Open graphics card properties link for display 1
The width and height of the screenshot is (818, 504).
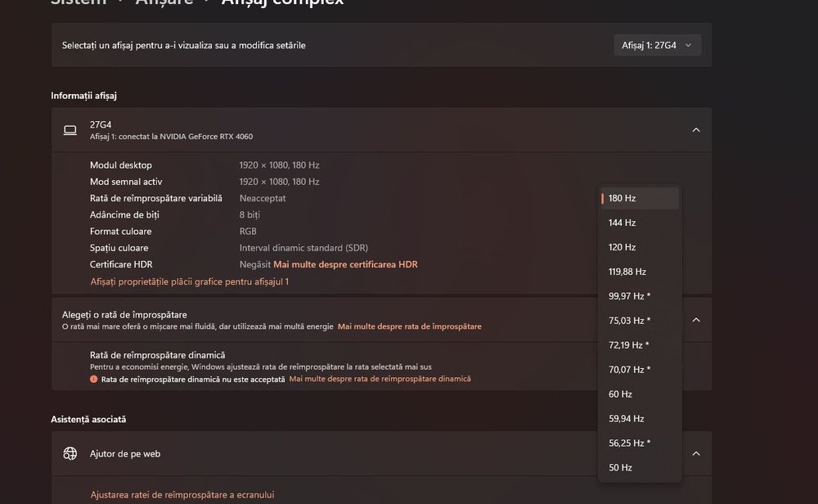coord(190,281)
